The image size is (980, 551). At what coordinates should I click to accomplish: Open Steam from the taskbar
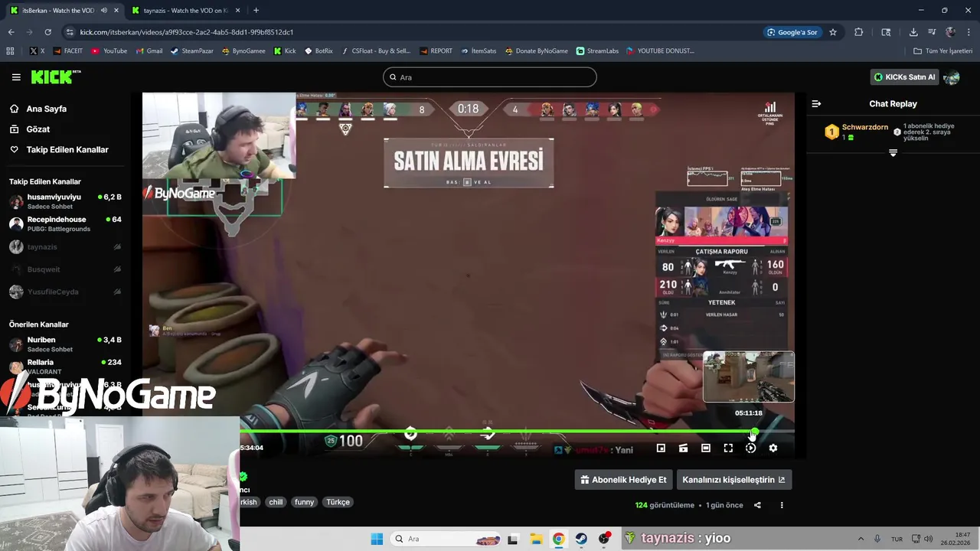click(x=581, y=539)
